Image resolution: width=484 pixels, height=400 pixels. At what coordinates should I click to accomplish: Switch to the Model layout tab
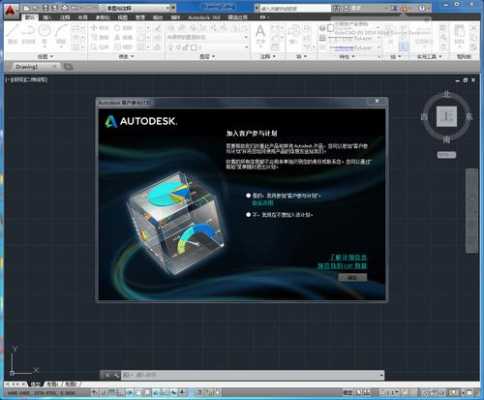tap(35, 384)
